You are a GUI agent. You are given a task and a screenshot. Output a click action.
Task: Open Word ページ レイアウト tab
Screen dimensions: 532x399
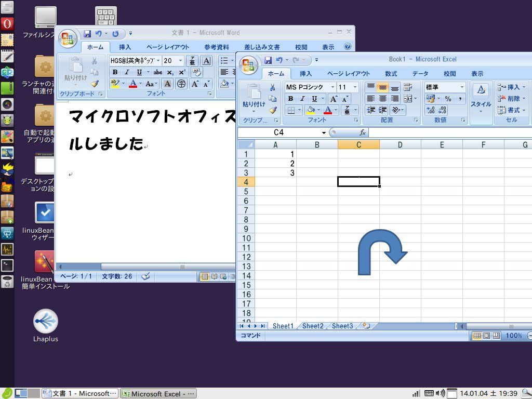(168, 47)
